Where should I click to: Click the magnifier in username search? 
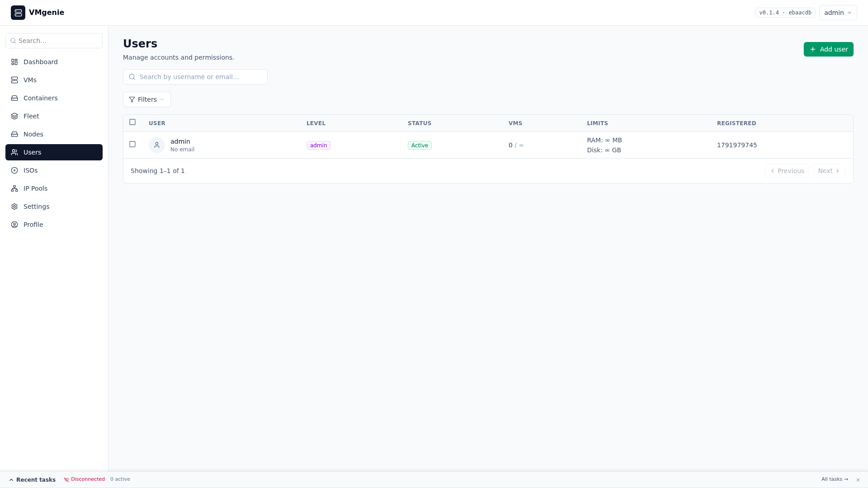point(132,77)
